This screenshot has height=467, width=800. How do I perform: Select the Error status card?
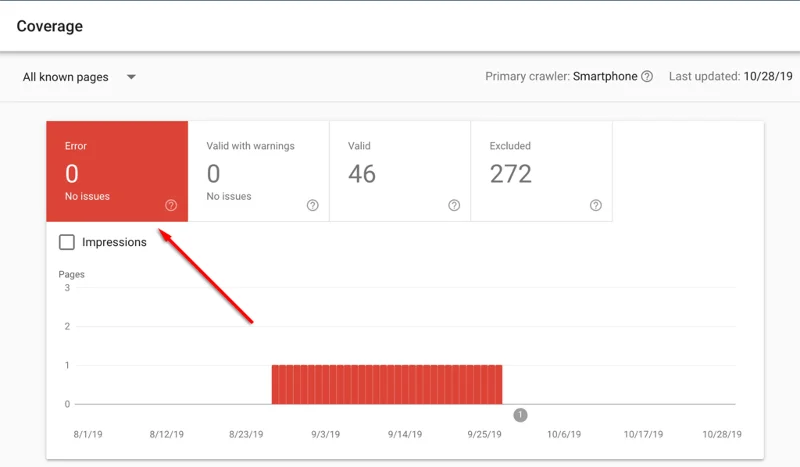117,171
